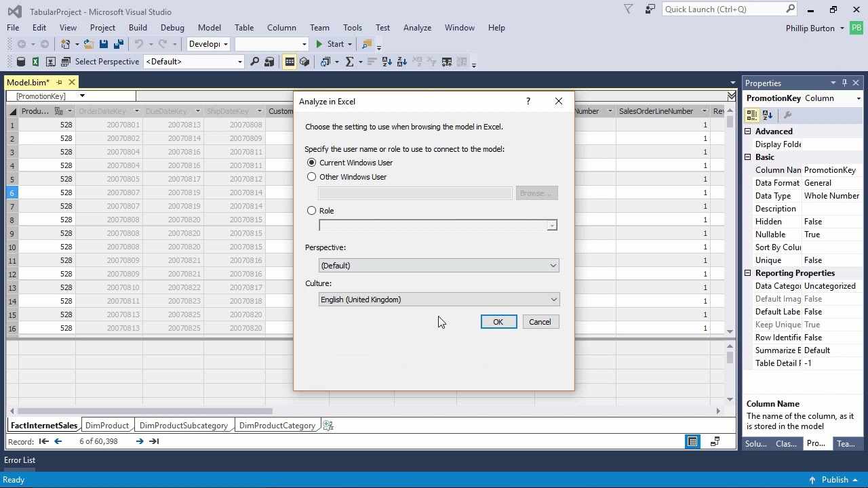Image resolution: width=868 pixels, height=488 pixels.
Task: Click Categorized icon in Properties panel
Action: [753, 115]
